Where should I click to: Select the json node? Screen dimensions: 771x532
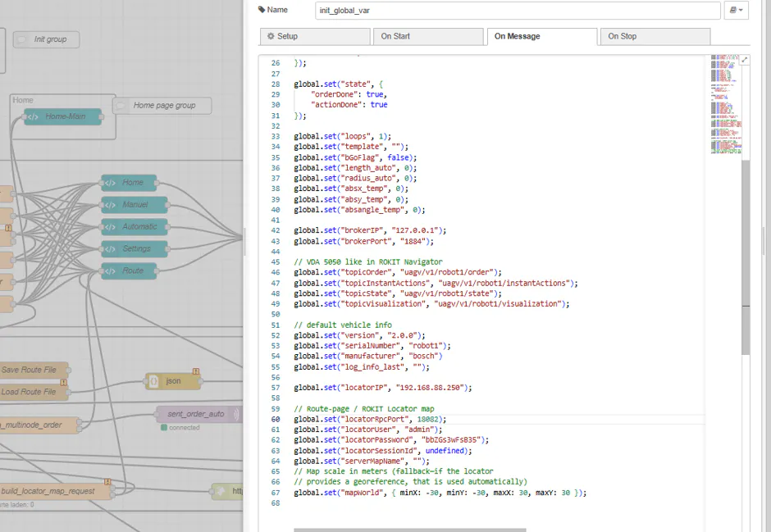click(x=173, y=381)
